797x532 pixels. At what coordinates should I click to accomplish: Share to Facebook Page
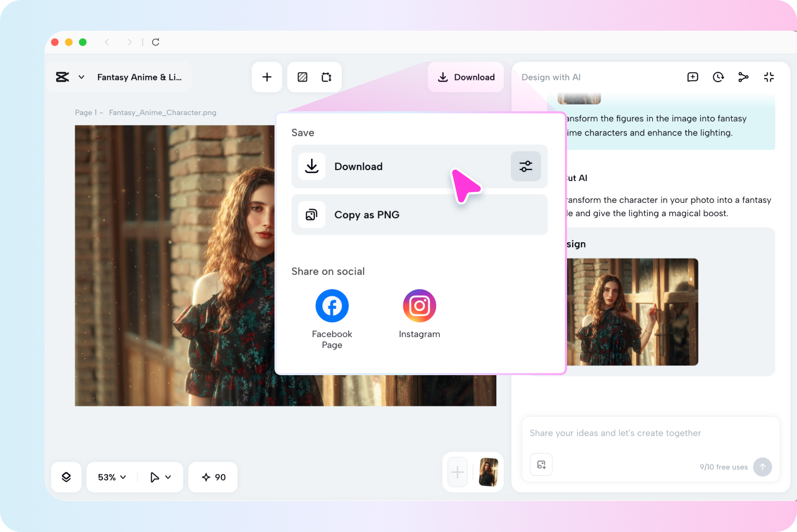pyautogui.click(x=332, y=306)
